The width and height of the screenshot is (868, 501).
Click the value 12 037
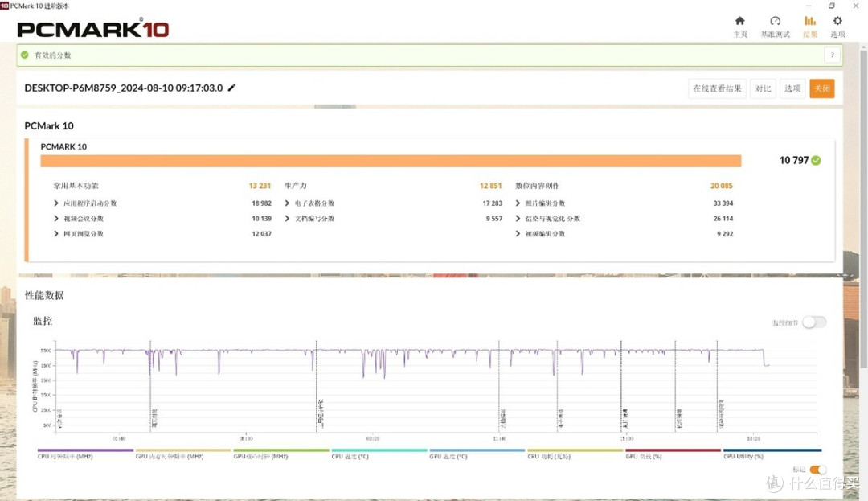pyautogui.click(x=261, y=234)
